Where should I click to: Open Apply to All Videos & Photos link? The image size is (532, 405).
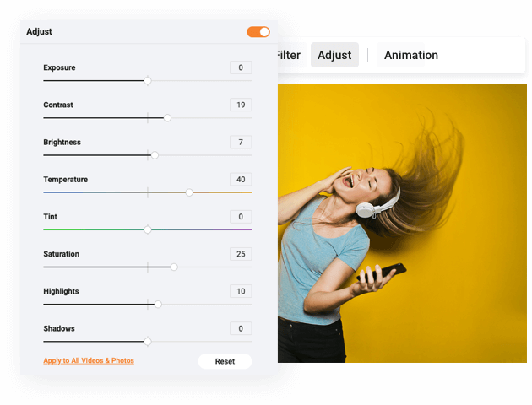(89, 360)
